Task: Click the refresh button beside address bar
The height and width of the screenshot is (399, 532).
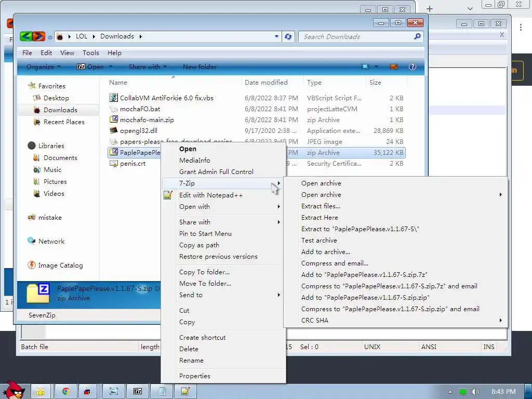Action: coord(288,36)
